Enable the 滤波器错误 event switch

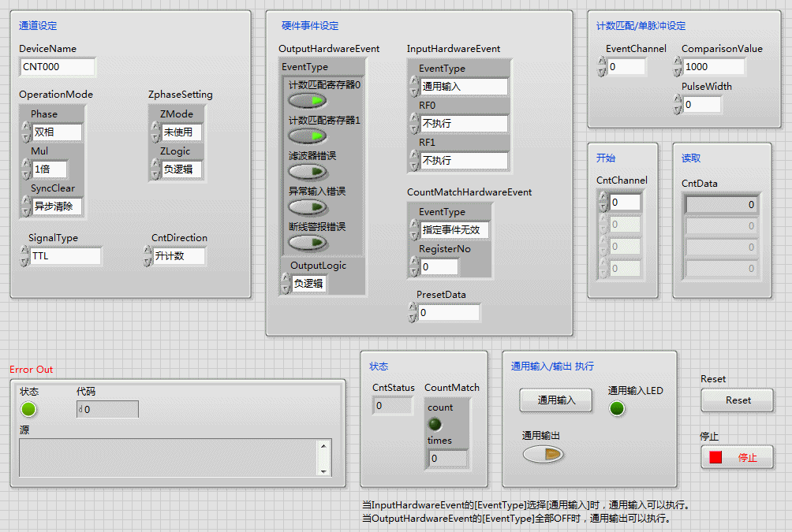click(308, 172)
